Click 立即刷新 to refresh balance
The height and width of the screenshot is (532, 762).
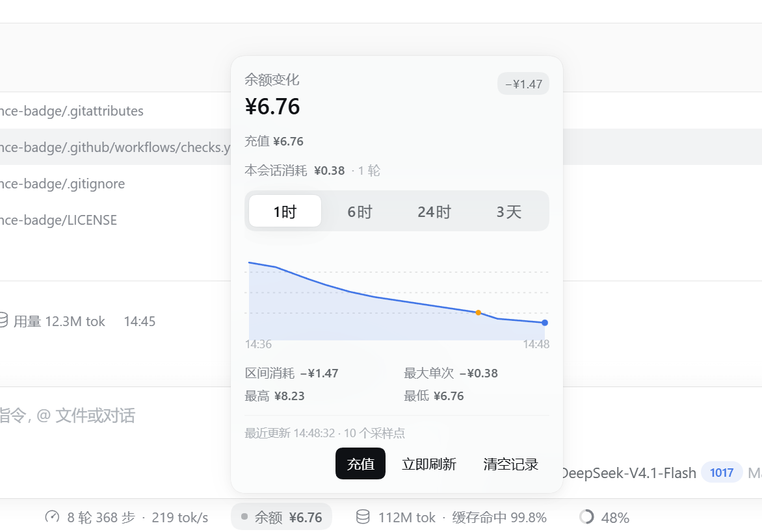tap(429, 464)
